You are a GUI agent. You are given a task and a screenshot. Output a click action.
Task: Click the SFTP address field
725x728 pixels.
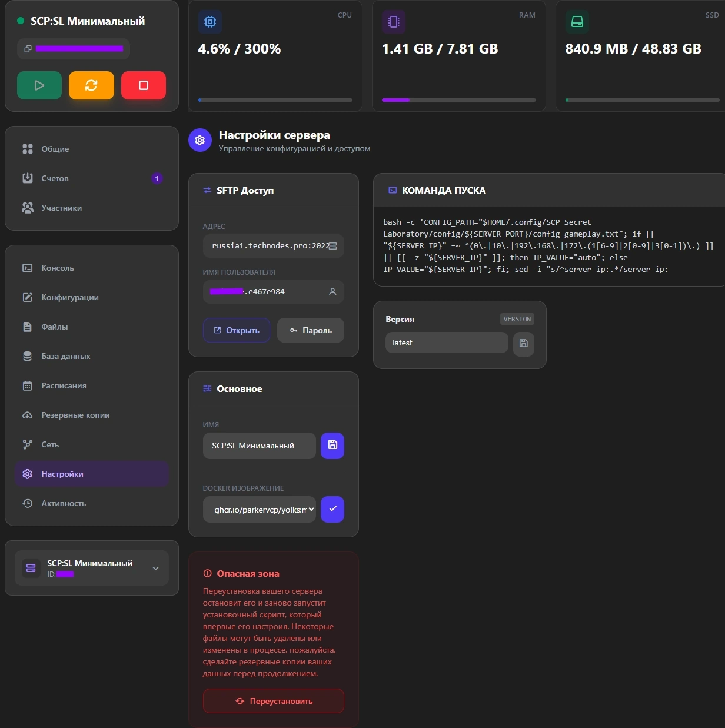274,246
